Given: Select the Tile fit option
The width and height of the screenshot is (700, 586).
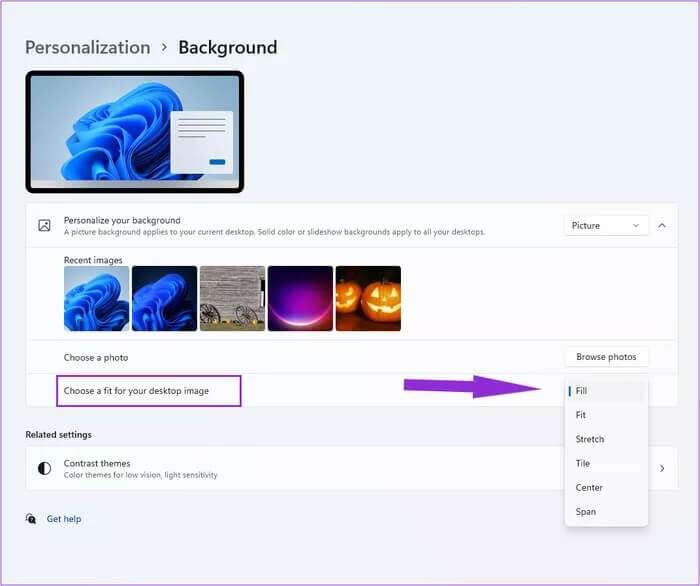Looking at the screenshot, I should tap(606, 463).
